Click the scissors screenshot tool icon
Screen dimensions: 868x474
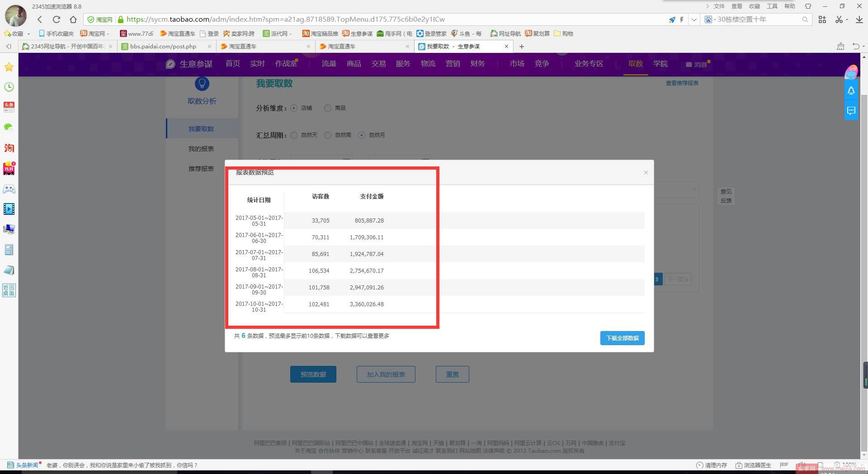(839, 19)
